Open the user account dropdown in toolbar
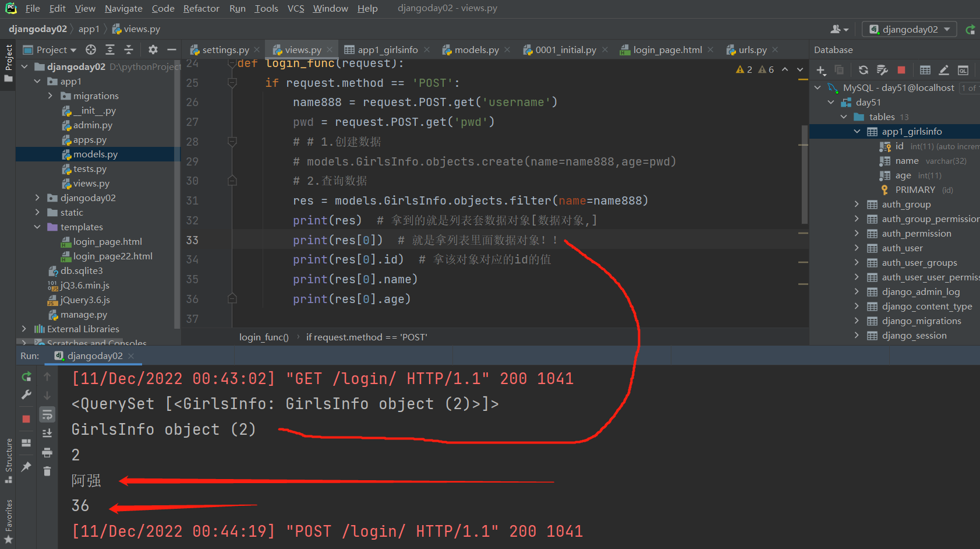 839,29
